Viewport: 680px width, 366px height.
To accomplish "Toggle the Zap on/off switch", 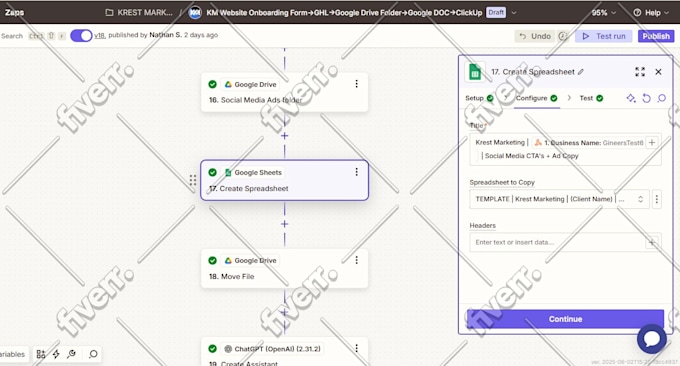I will pyautogui.click(x=81, y=36).
